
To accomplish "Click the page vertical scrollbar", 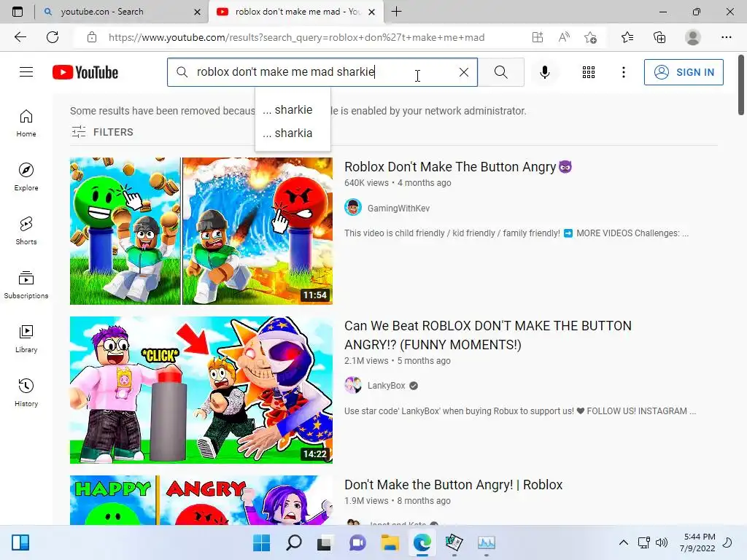I will pyautogui.click(x=741, y=86).
